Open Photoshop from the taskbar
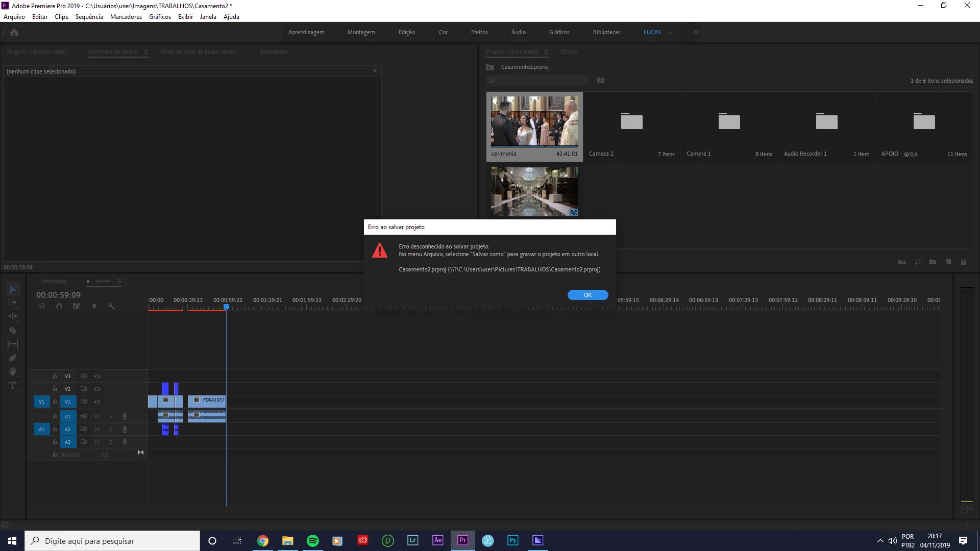This screenshot has width=980, height=551. coord(512,540)
